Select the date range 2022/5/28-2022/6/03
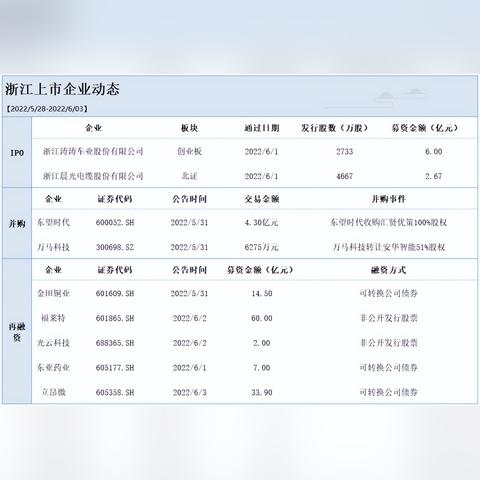The image size is (480, 480). click(x=47, y=109)
